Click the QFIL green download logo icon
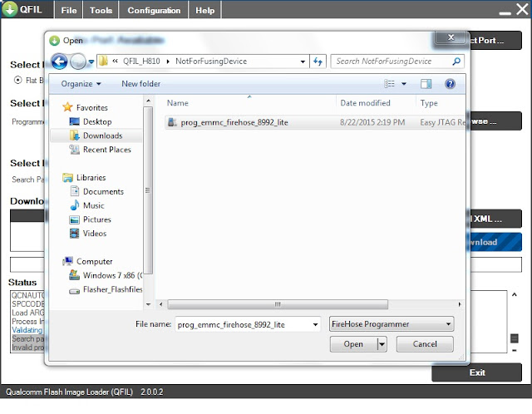 point(9,9)
